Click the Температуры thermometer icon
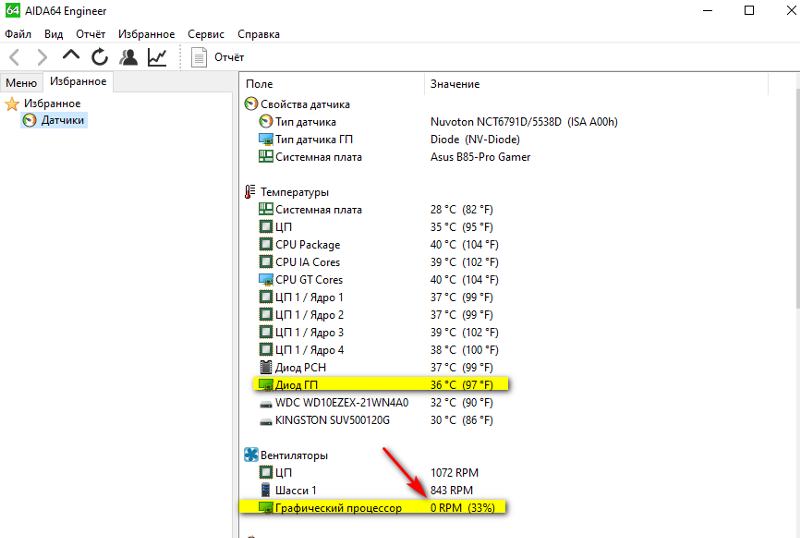This screenshot has height=538, width=800. pos(250,192)
